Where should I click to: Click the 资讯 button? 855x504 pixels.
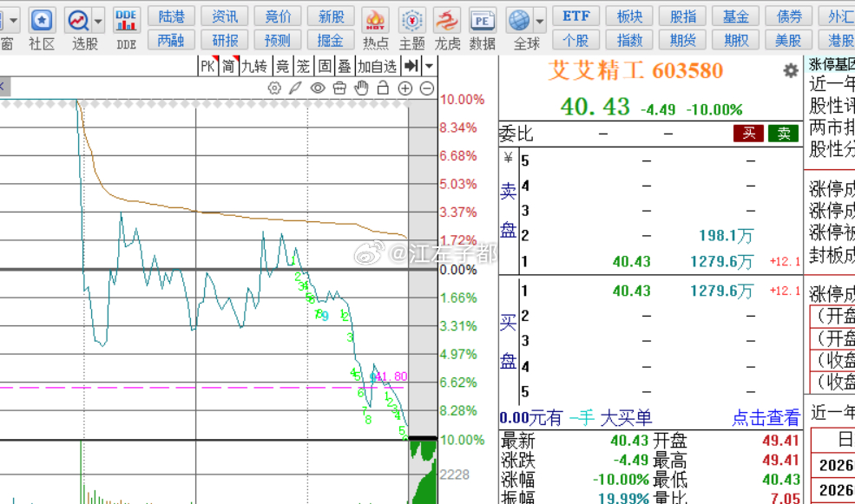(225, 16)
